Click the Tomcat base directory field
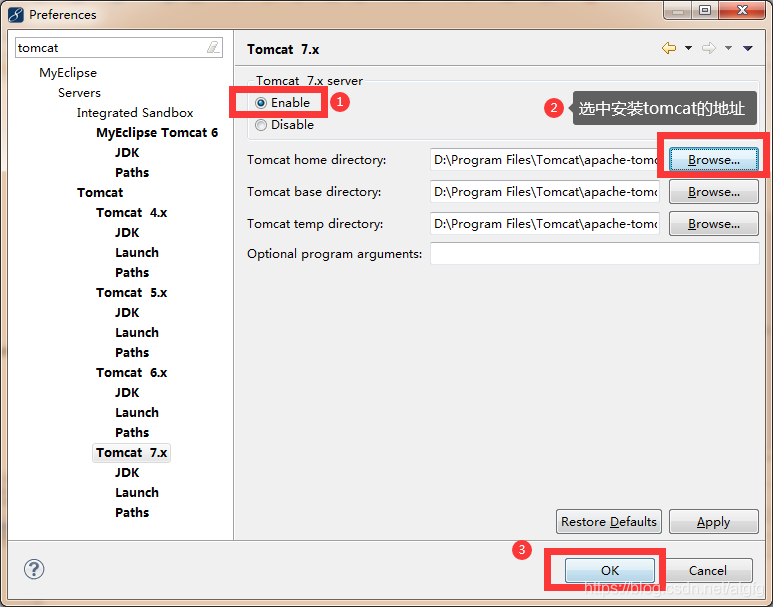The image size is (773, 607). [545, 192]
